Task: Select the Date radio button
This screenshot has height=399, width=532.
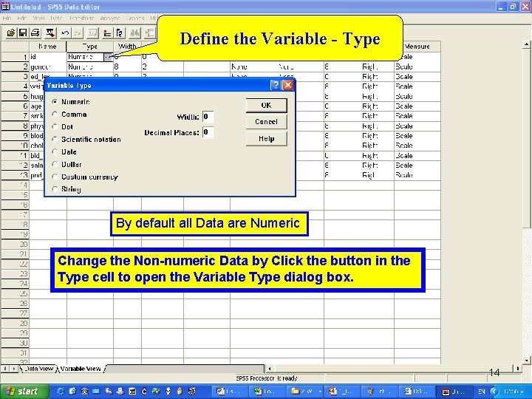Action: (55, 151)
